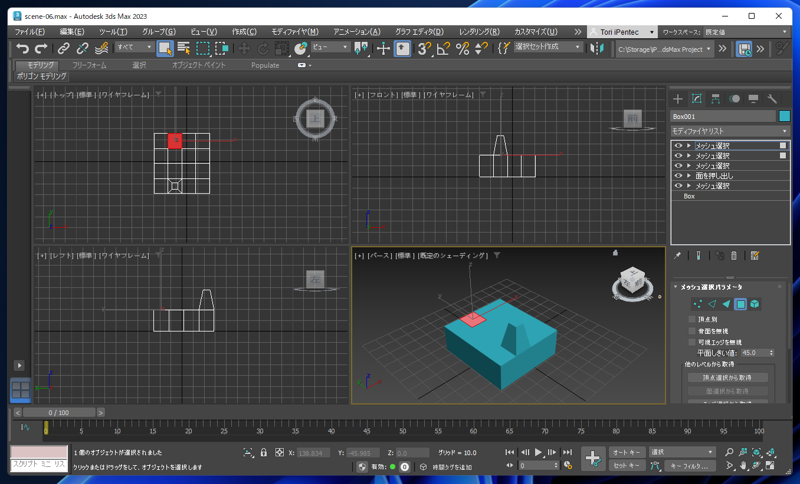Open the モディファイヤリスト dropdown

pyautogui.click(x=730, y=131)
